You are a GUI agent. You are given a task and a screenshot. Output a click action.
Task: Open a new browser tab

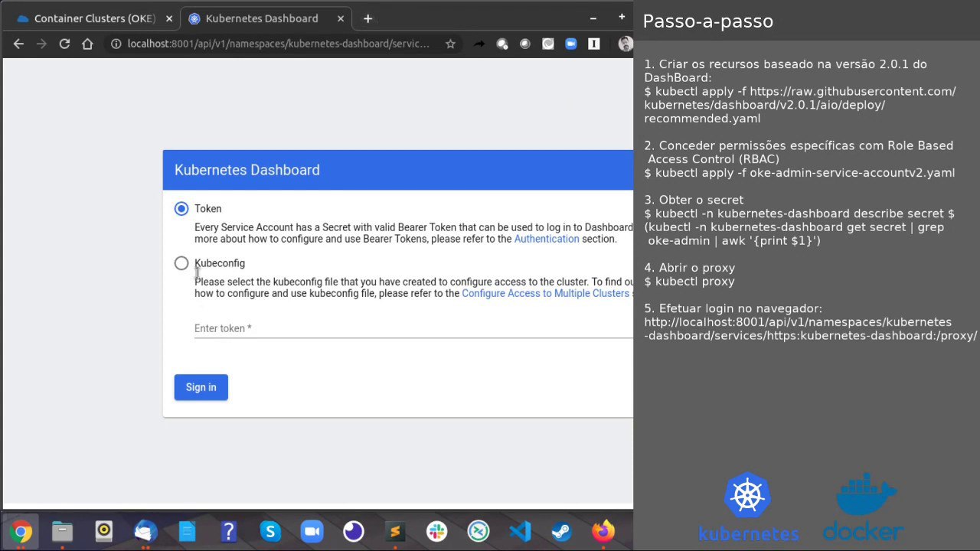[x=367, y=18]
